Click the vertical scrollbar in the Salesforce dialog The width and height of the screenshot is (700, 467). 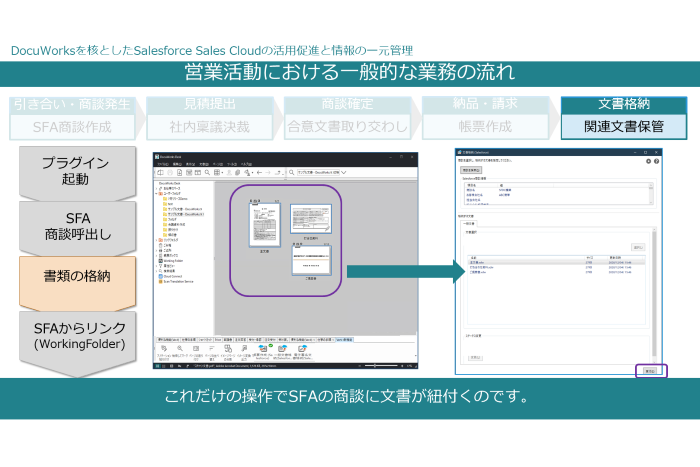click(654, 294)
